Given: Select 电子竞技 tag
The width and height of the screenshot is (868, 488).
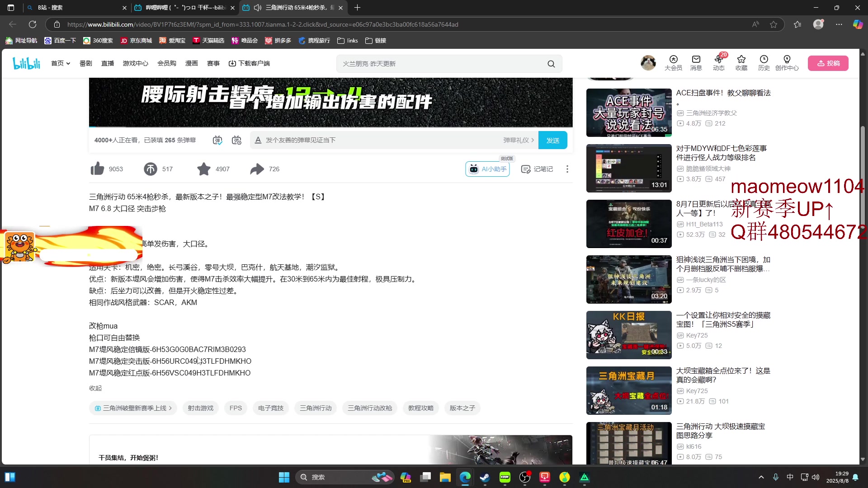Looking at the screenshot, I should 271,408.
